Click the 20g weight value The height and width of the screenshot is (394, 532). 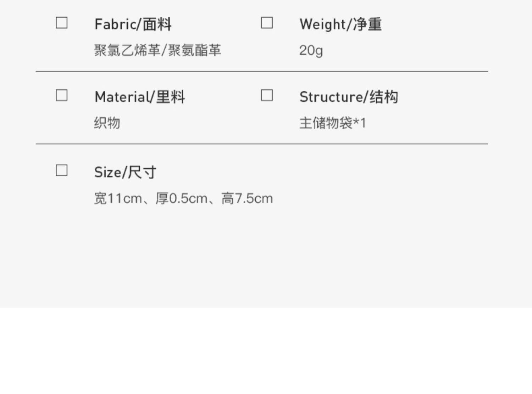tap(311, 51)
